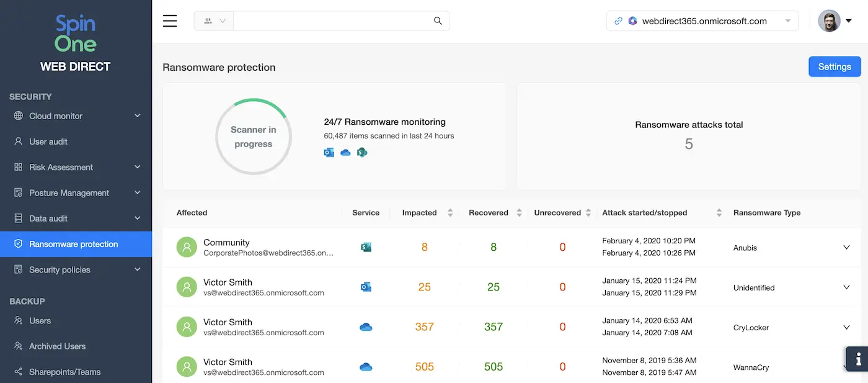The width and height of the screenshot is (868, 383).
Task: Open the hamburger menu
Action: pos(170,21)
